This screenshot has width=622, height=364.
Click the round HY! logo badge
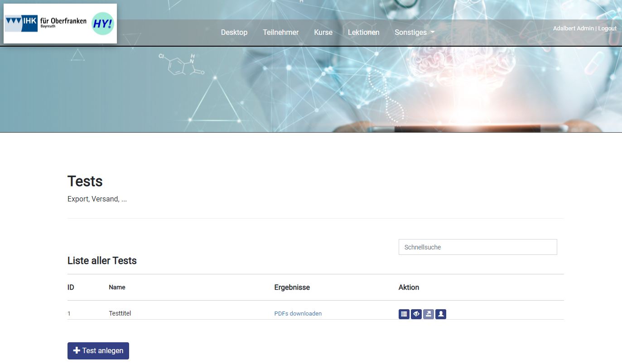pyautogui.click(x=103, y=24)
